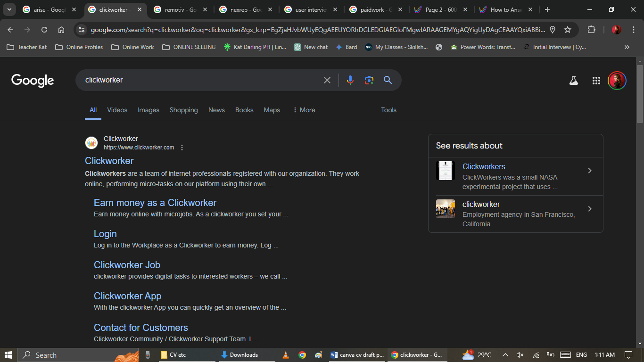
Task: Open the Contact for Customers link
Action: coord(141,328)
